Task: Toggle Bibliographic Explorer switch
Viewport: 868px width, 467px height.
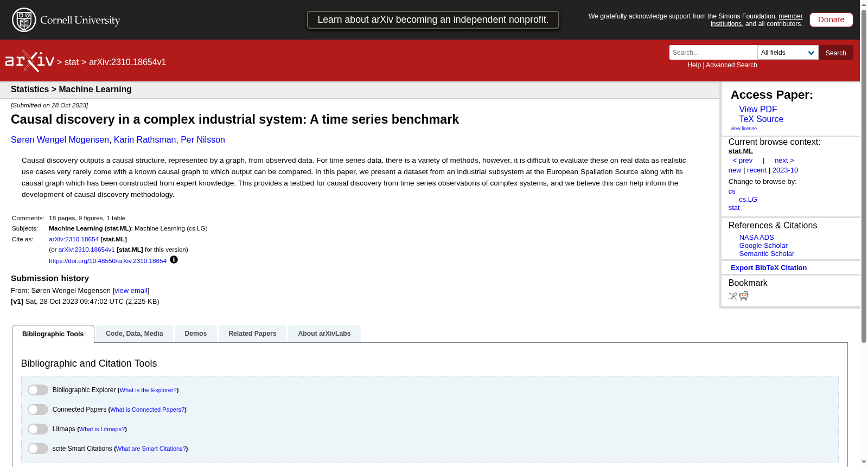Action: pyautogui.click(x=38, y=390)
